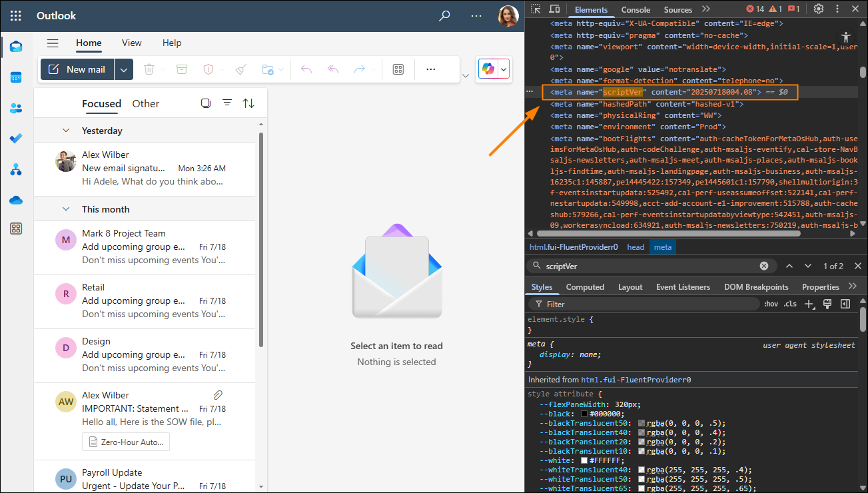Collapse the Yesterday message group

(65, 131)
